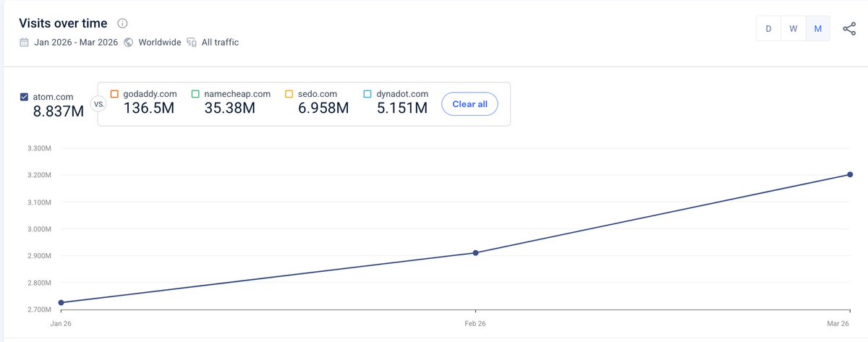Enable the sedo.com checkbox
The image size is (868, 342).
click(x=289, y=94)
